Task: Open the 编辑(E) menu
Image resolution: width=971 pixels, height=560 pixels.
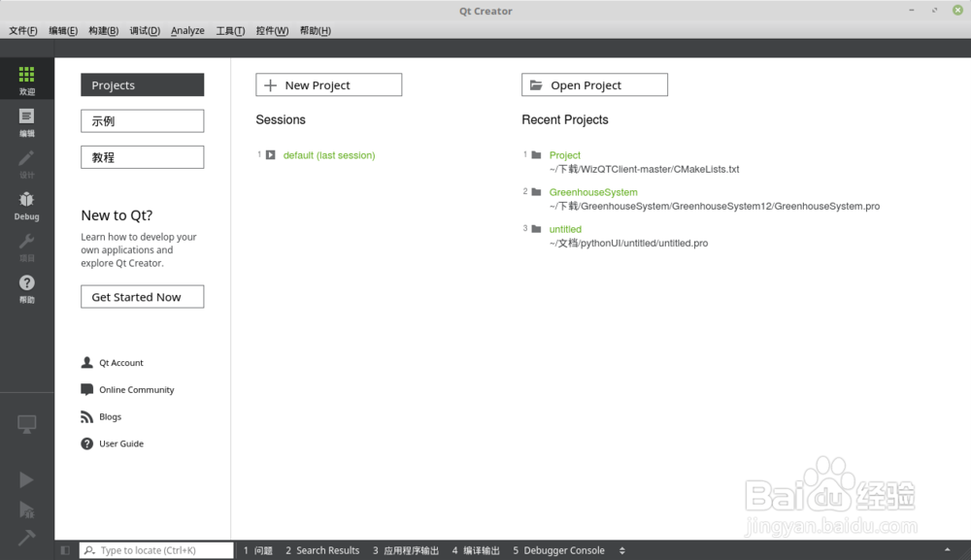Action: 63,30
